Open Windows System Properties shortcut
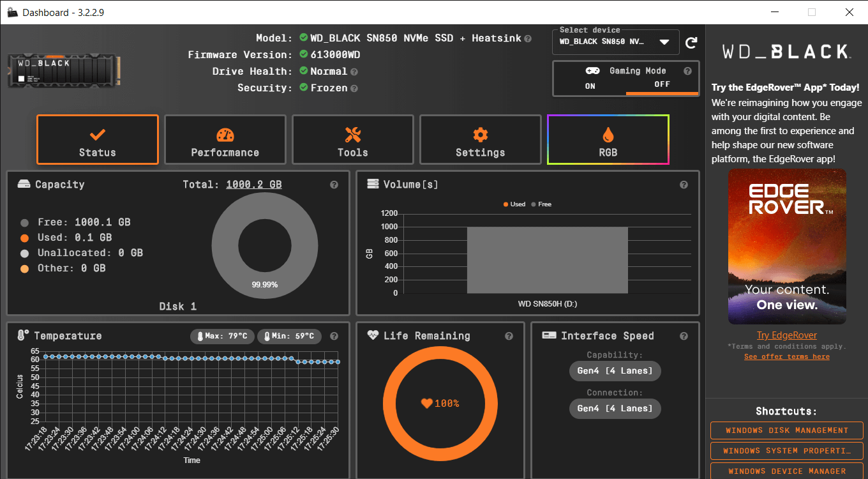 (787, 451)
